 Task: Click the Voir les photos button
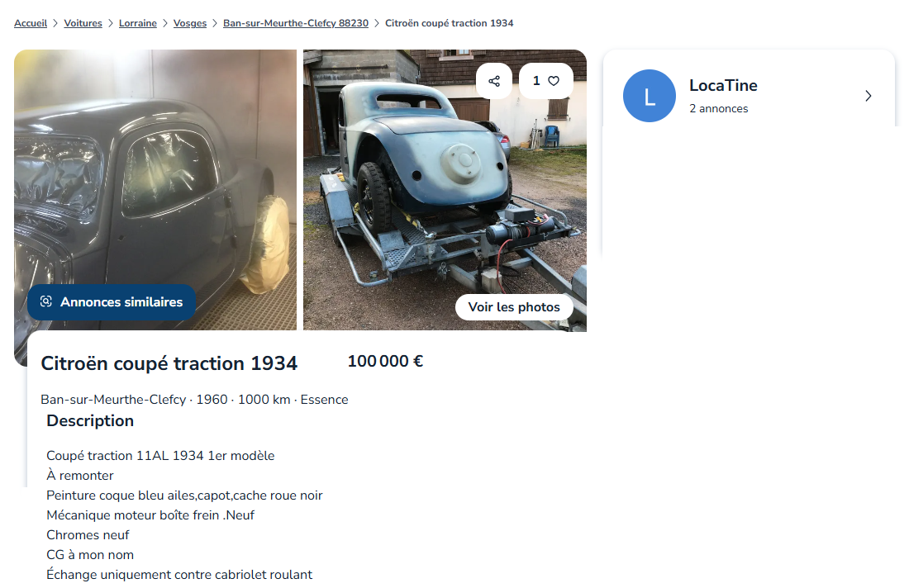click(514, 307)
